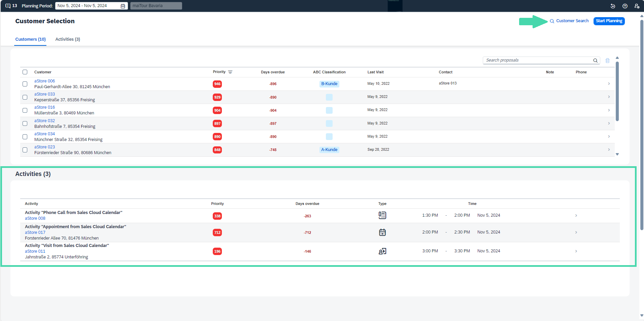Screen dimensions: 644x321
Task: Click priority badge 897 for aStore 032
Action: point(217,123)
